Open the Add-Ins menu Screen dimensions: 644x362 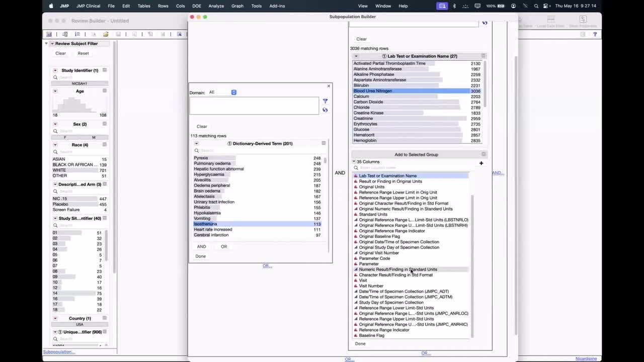point(277,6)
